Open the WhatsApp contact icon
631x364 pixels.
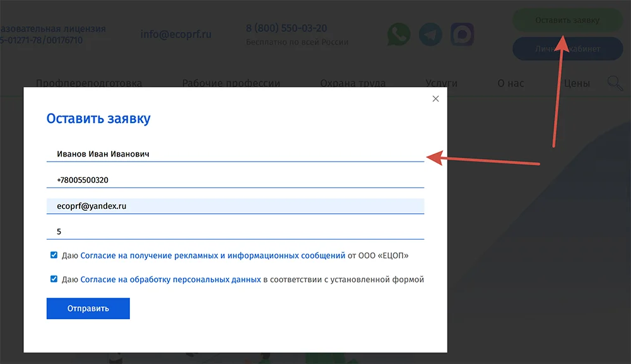tap(398, 35)
